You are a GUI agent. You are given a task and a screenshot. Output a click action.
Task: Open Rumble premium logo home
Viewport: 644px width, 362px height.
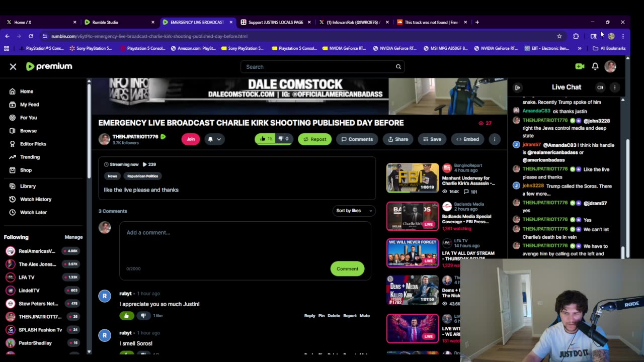(49, 66)
